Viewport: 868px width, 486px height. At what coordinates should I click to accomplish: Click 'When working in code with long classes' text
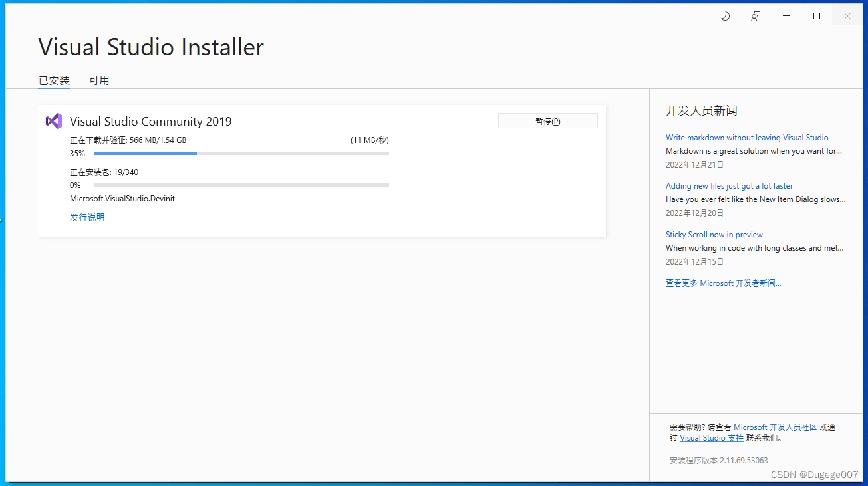[754, 248]
